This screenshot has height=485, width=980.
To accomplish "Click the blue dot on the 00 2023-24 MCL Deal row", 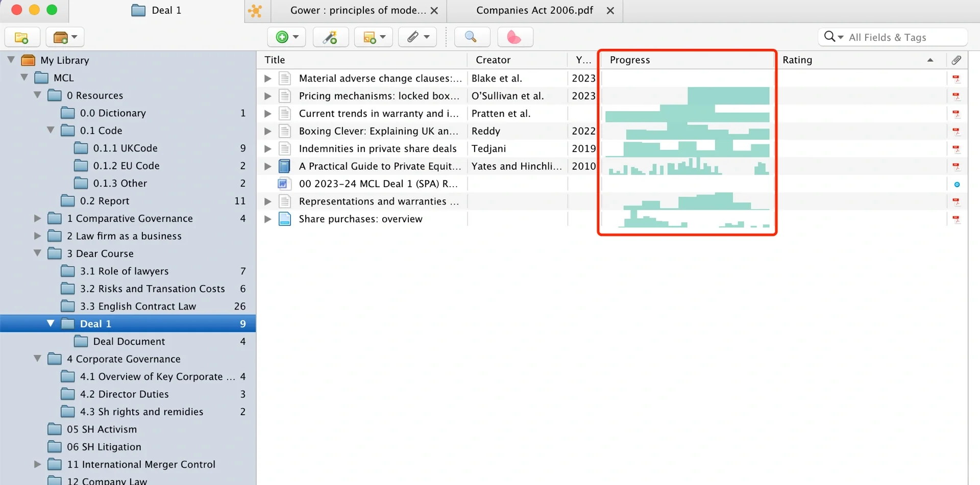I will 957,185.
